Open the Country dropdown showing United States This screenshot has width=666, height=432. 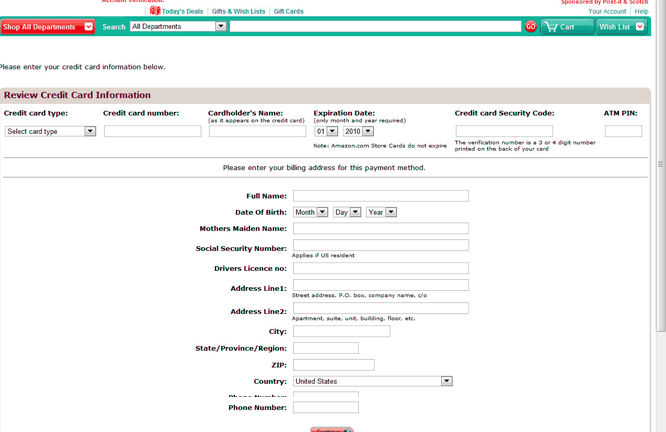click(x=373, y=381)
